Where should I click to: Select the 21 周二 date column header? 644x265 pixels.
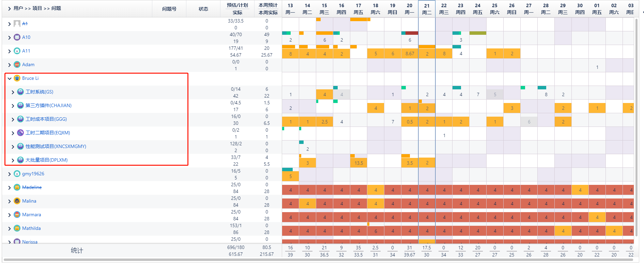click(x=427, y=9)
